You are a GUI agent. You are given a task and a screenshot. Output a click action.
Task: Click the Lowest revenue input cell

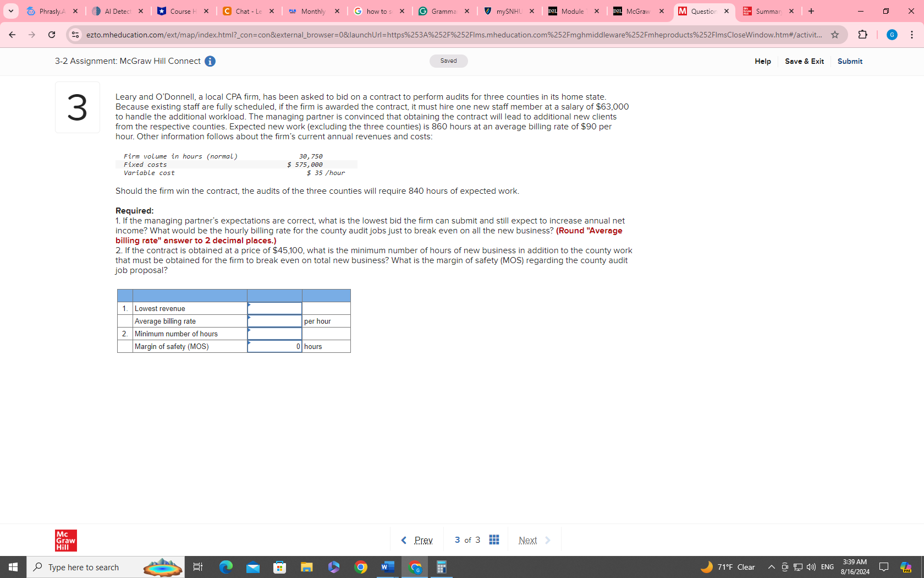274,308
